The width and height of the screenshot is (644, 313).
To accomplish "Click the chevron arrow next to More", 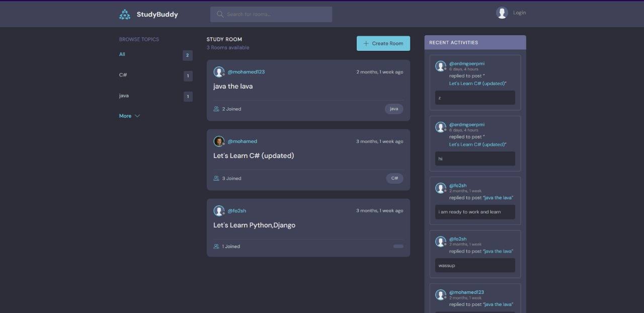I will tap(137, 116).
